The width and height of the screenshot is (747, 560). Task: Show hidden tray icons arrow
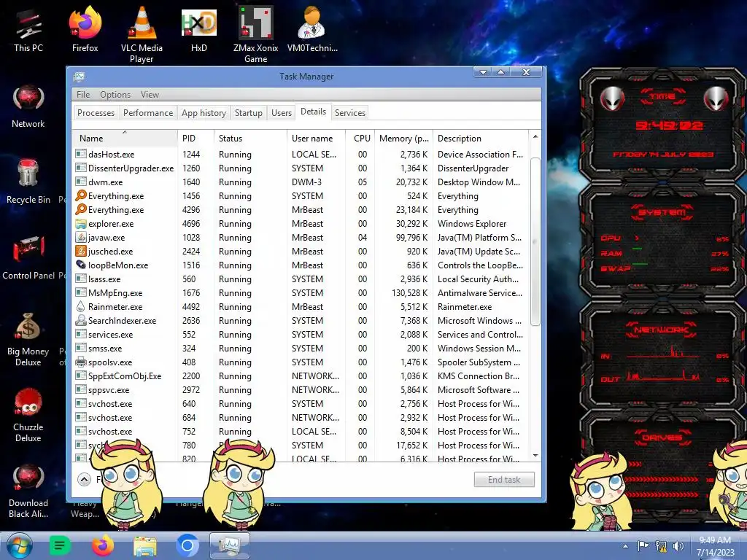click(625, 546)
